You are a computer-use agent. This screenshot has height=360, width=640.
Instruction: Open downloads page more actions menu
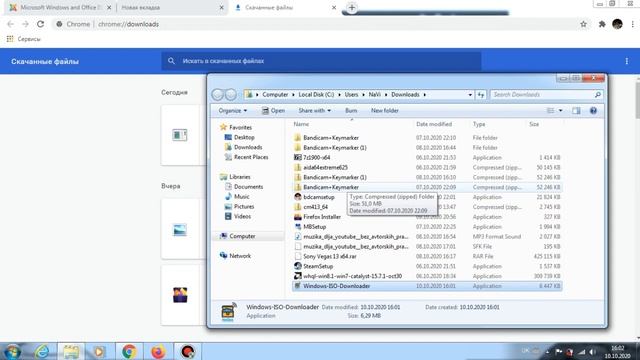click(627, 61)
